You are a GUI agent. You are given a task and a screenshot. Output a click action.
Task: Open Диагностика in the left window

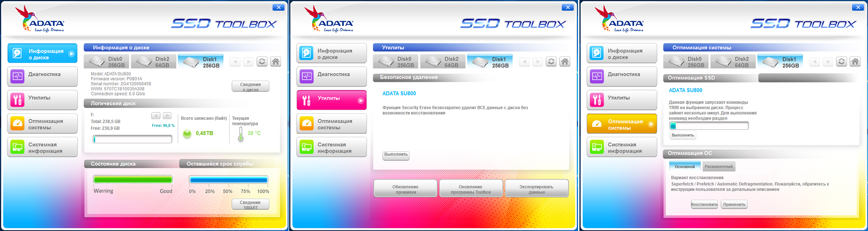42,76
